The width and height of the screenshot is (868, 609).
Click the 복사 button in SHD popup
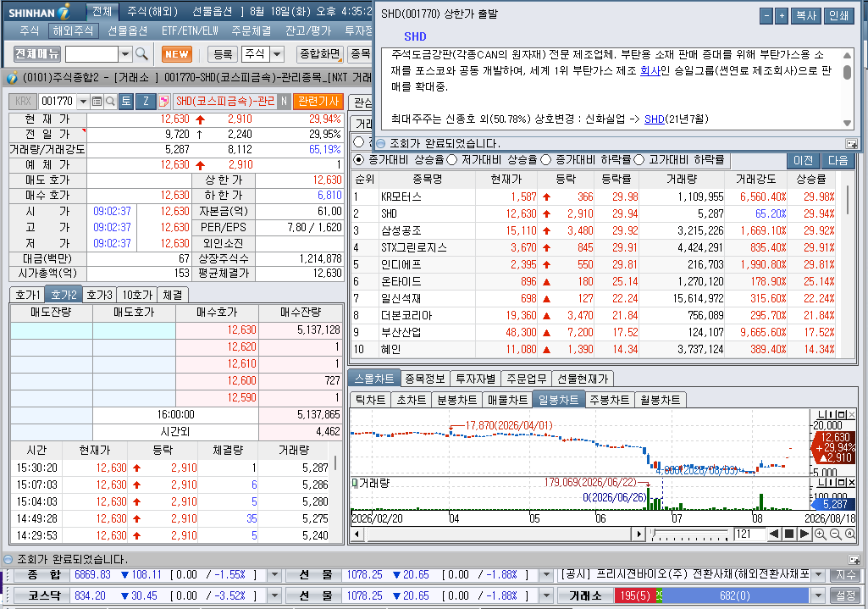806,16
